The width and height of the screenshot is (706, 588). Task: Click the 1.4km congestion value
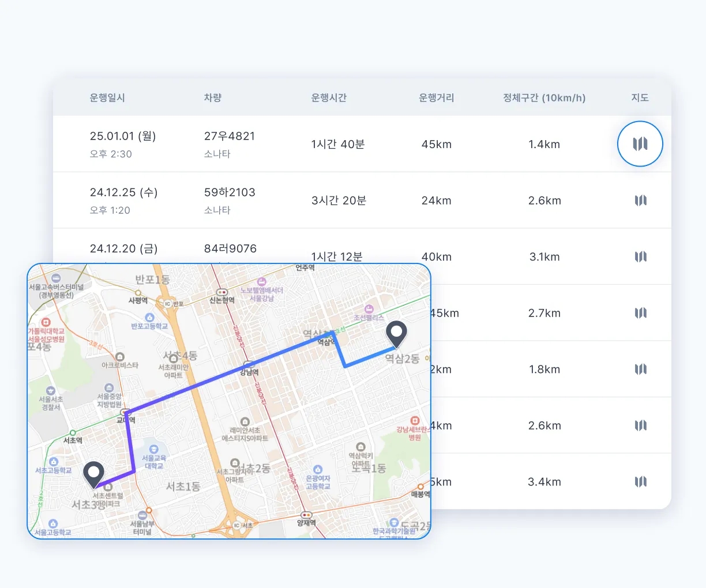544,144
